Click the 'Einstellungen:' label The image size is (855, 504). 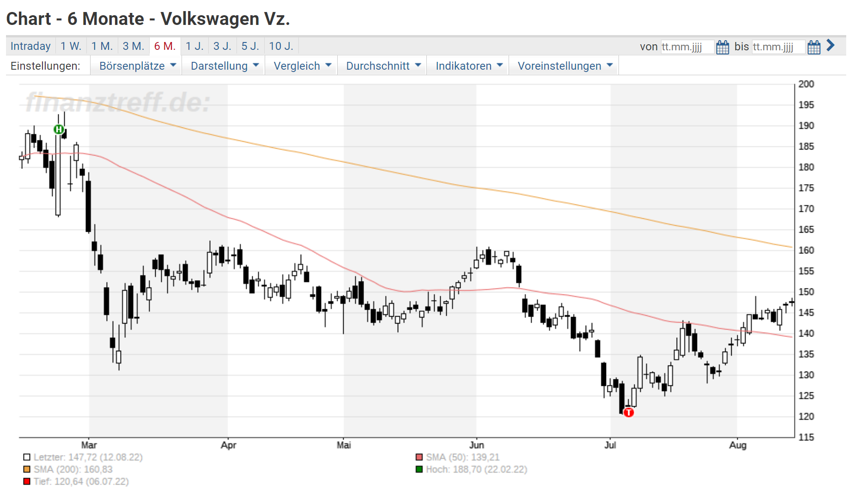coord(45,66)
